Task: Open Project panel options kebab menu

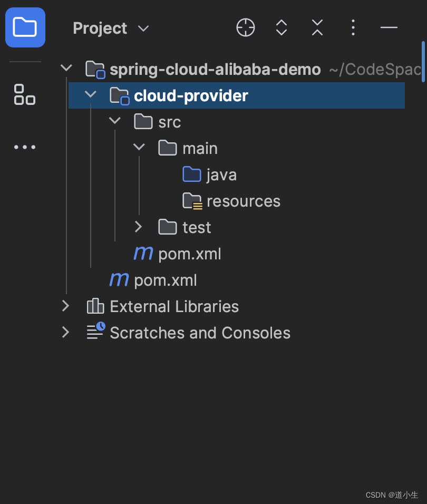Action: coord(353,27)
